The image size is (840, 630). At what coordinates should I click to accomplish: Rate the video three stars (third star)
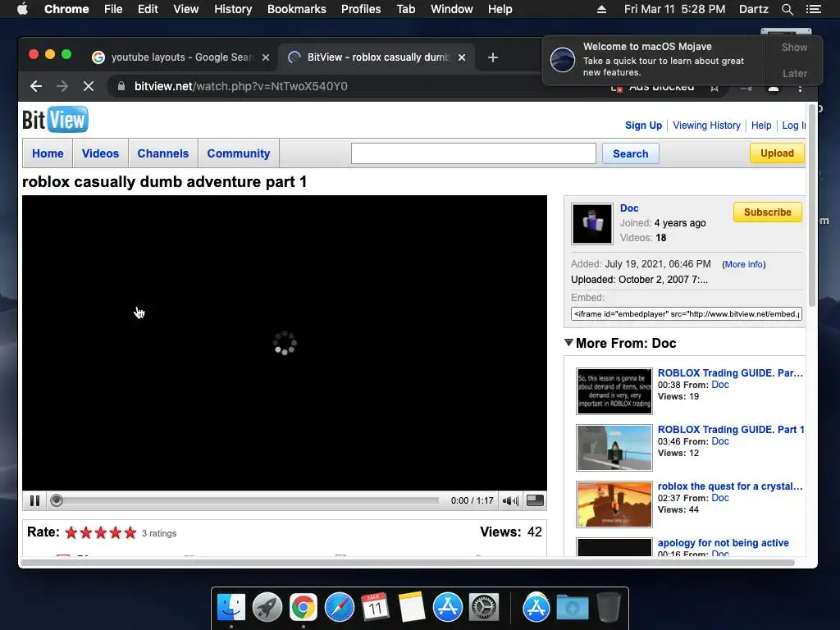pos(101,532)
